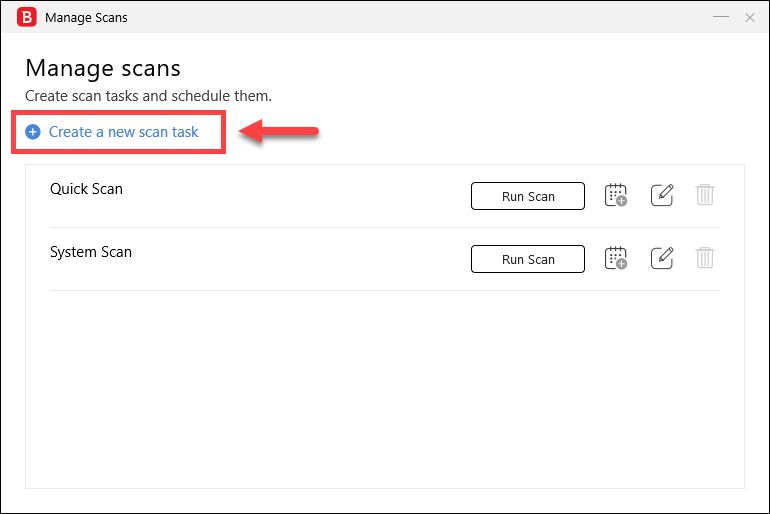
Task: Run the Quick Scan
Action: [528, 196]
